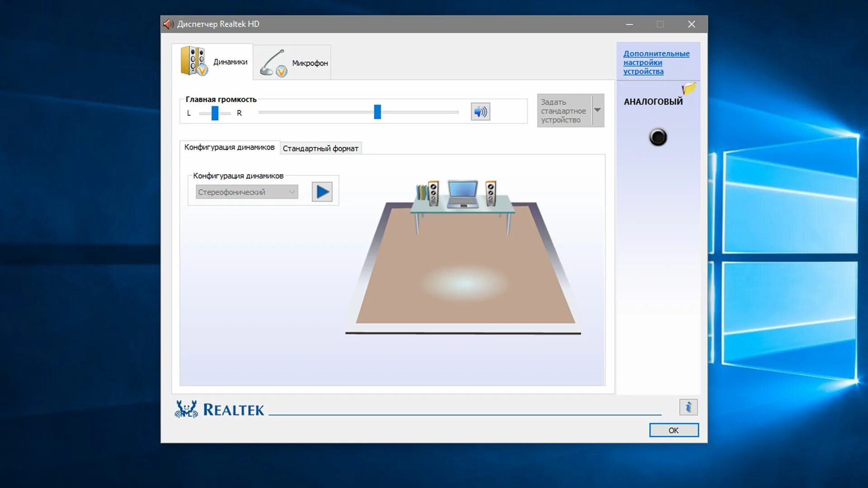Open Стереофонический speaker configuration dropdown
The width and height of the screenshot is (868, 488).
(x=247, y=192)
